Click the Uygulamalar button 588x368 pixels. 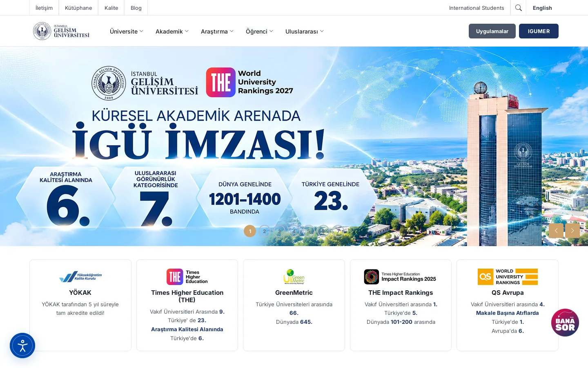(x=492, y=31)
